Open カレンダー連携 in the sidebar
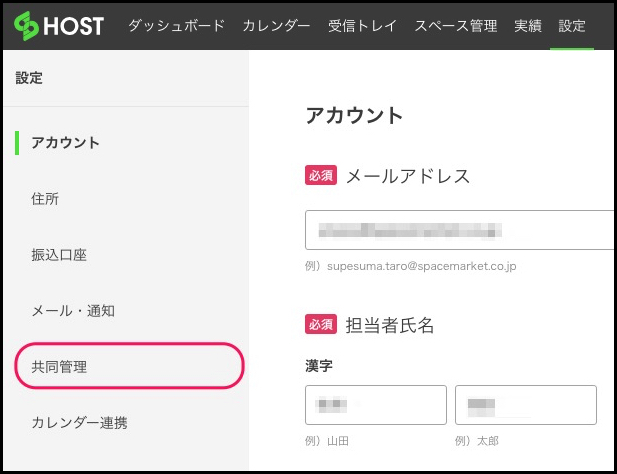617x474 pixels. click(79, 423)
